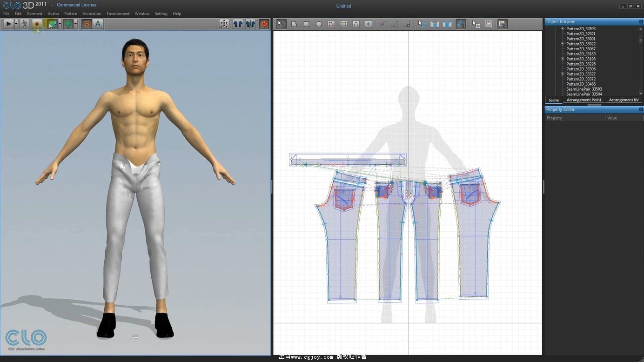Expand the Pattern2D_33022 tree node
644x362 pixels.
(562, 44)
